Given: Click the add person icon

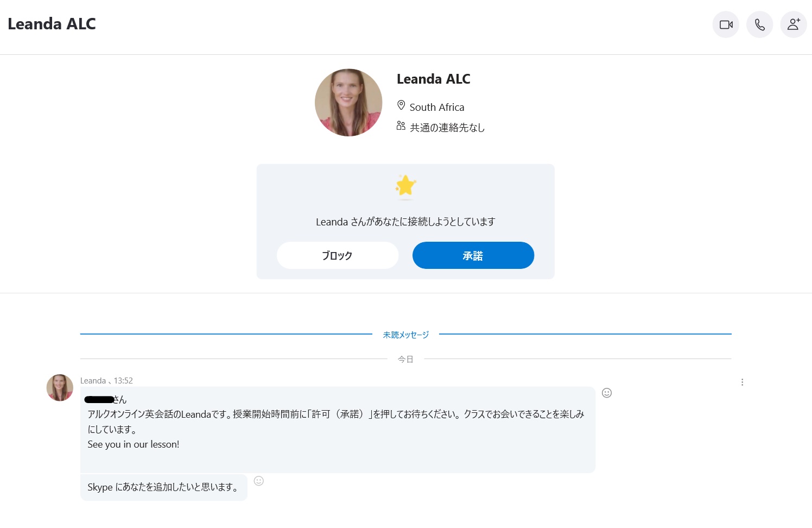Looking at the screenshot, I should (793, 24).
